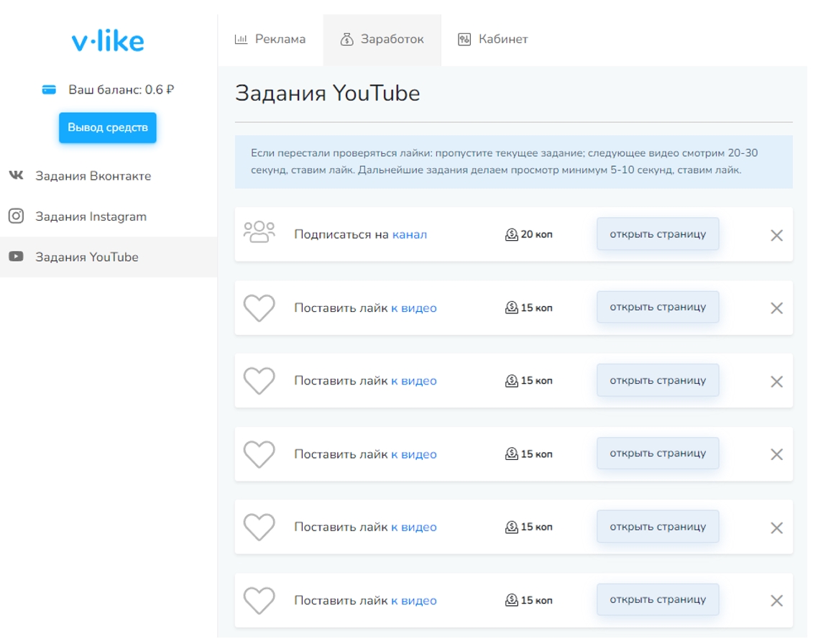The width and height of the screenshot is (813, 644).
Task: Go to Задания Вконтакте
Action: [109, 176]
